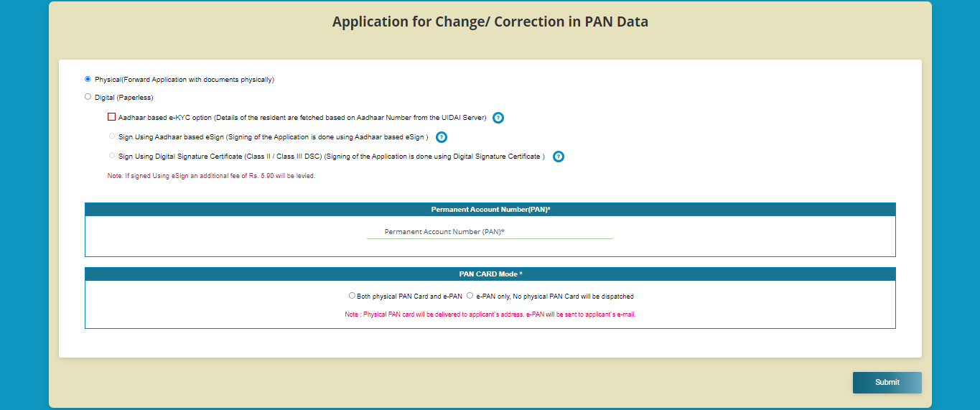This screenshot has height=410, width=980.
Task: Choose Sign Using Digital Signature Certificate radio
Action: [111, 155]
